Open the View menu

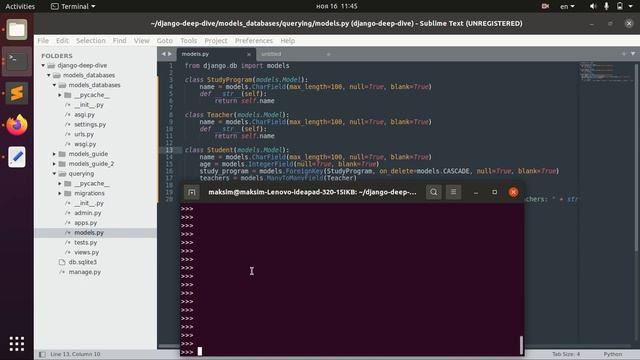(142, 40)
